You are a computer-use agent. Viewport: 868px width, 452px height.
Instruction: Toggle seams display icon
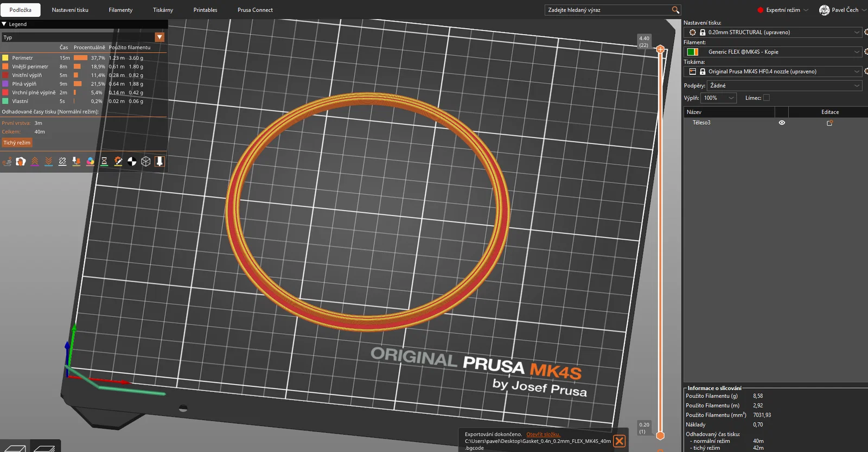[x=62, y=162]
